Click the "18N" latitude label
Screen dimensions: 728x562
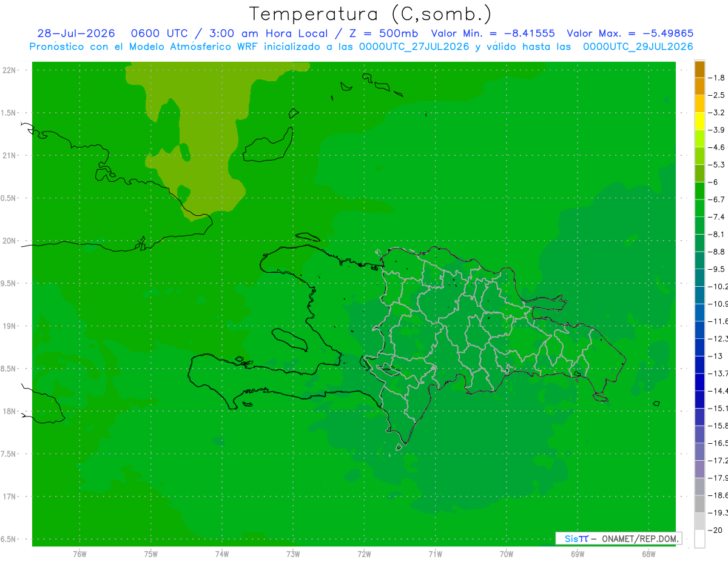pos(9,411)
